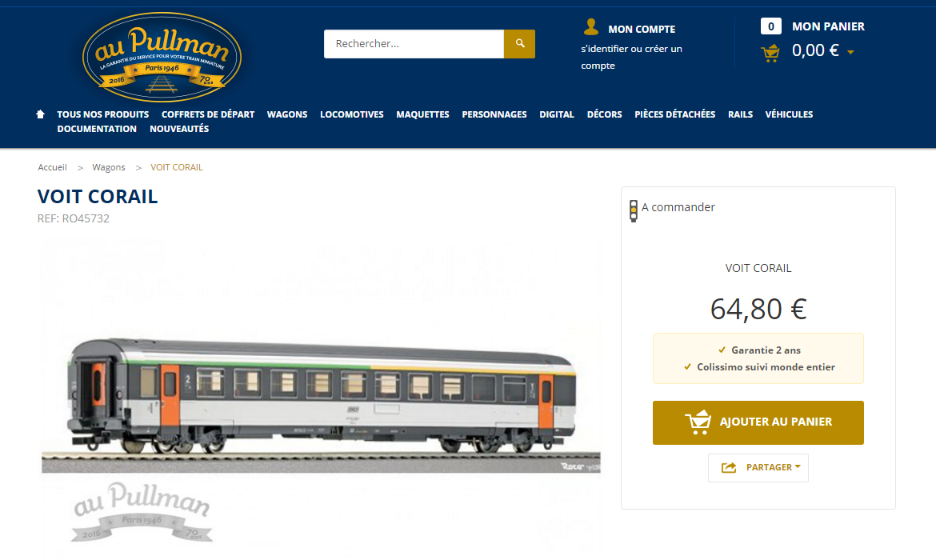Click the cart item count badge
The height and width of the screenshot is (560, 936).
click(x=770, y=26)
